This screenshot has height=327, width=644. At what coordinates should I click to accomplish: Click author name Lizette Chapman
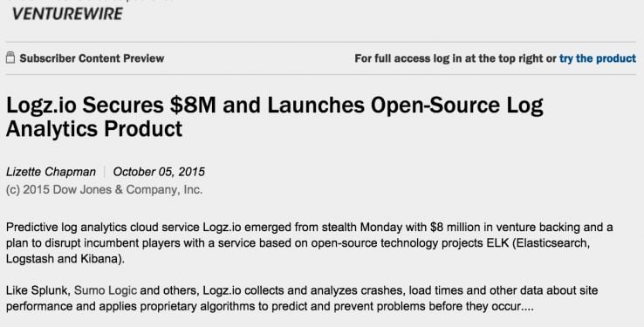pos(51,172)
